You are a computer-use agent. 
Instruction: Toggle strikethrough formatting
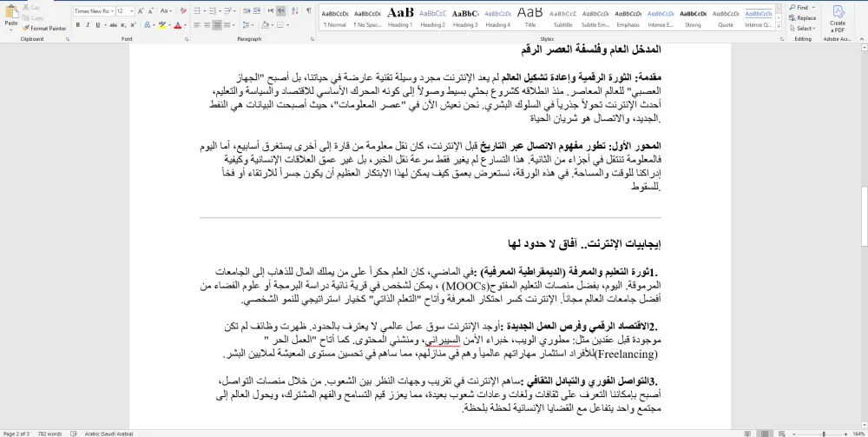click(114, 25)
